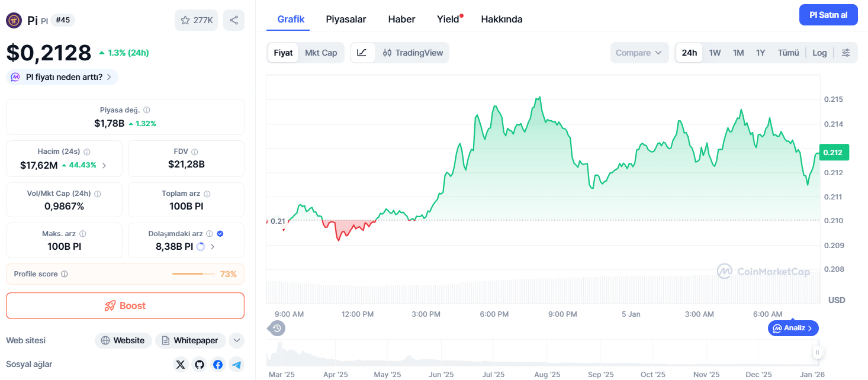Toggle the Log scale option
This screenshot has width=868, height=380.
tap(819, 53)
